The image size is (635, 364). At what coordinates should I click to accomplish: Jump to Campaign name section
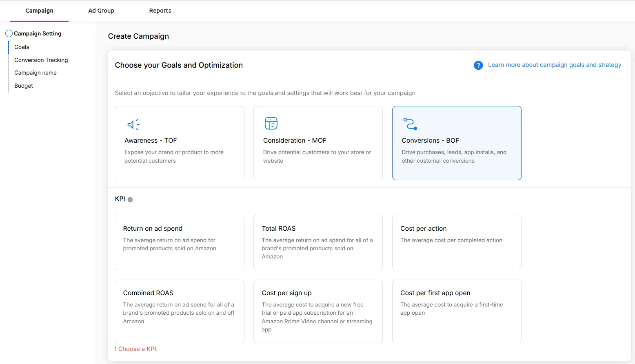coord(36,73)
